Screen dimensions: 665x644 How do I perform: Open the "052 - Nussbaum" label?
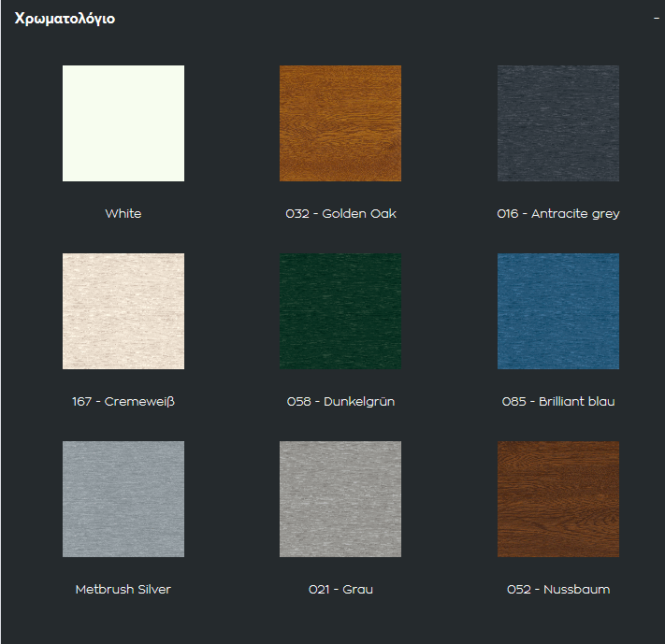pos(558,590)
